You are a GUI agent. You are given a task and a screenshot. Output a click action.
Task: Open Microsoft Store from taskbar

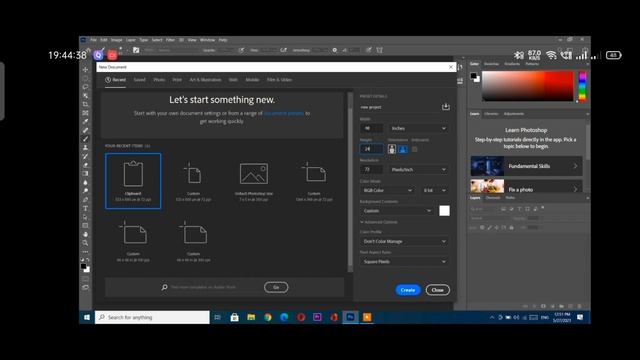click(234, 317)
